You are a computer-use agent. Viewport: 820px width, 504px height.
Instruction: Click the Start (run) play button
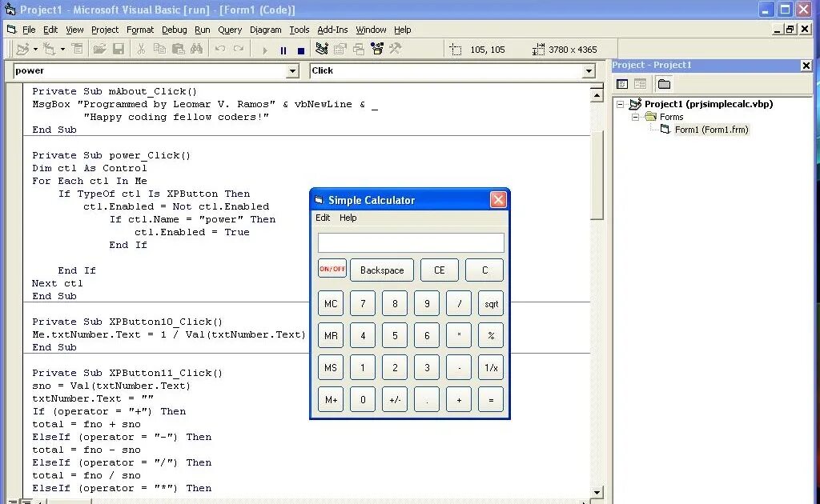pyautogui.click(x=264, y=50)
